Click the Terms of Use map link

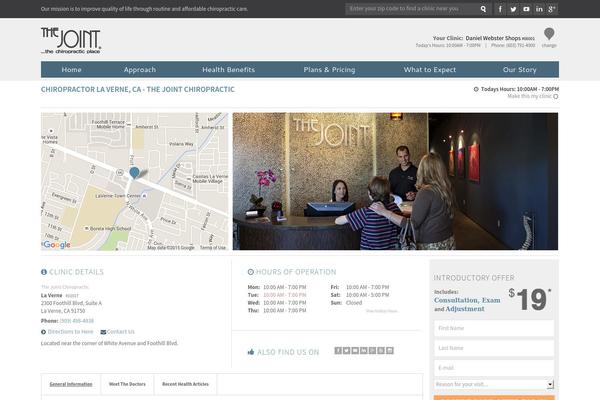point(213,248)
